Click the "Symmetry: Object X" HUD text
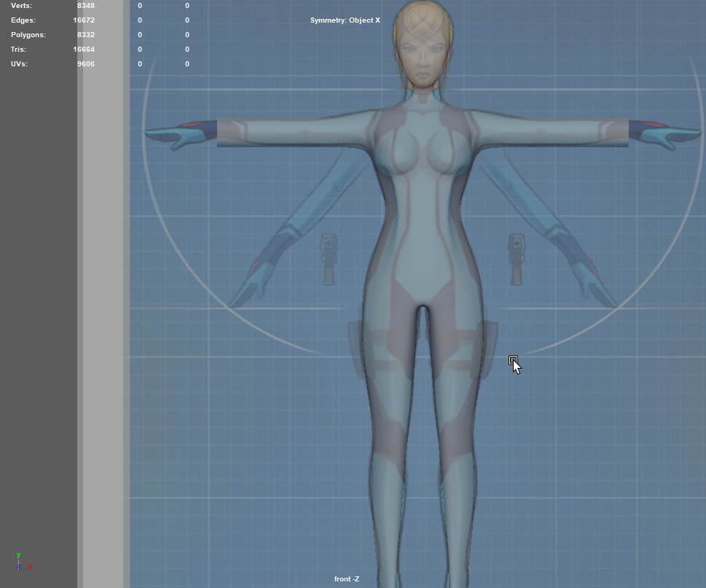The width and height of the screenshot is (706, 588). 345,20
